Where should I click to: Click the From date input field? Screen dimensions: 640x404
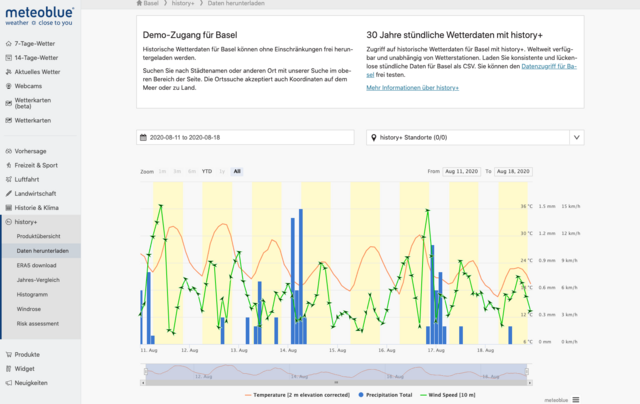[462, 171]
